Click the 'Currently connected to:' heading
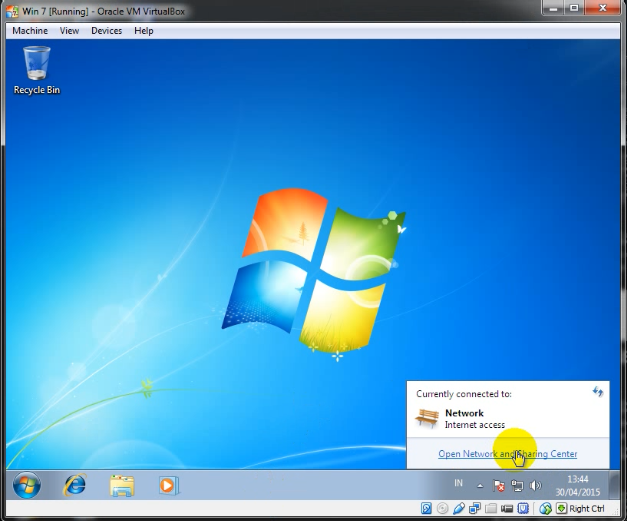 point(464,394)
